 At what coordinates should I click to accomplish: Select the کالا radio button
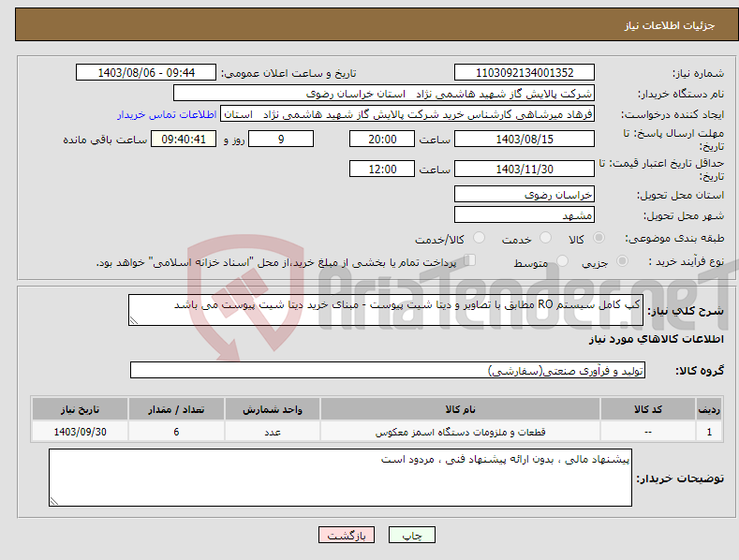point(599,238)
